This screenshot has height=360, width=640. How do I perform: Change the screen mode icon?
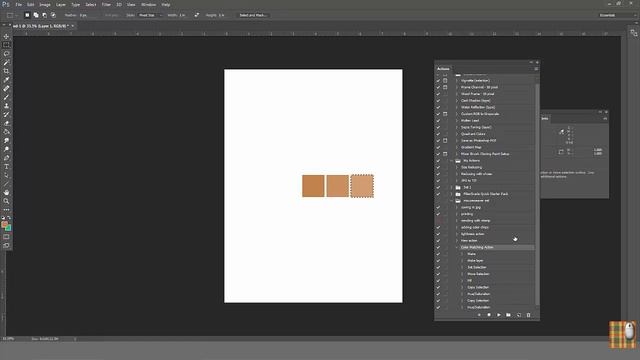click(6, 245)
